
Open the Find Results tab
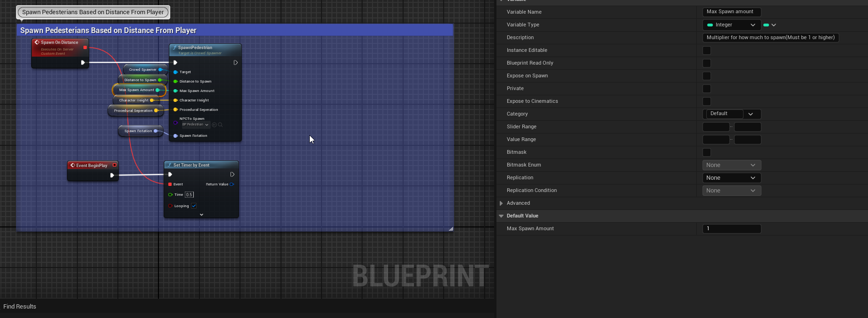20,307
